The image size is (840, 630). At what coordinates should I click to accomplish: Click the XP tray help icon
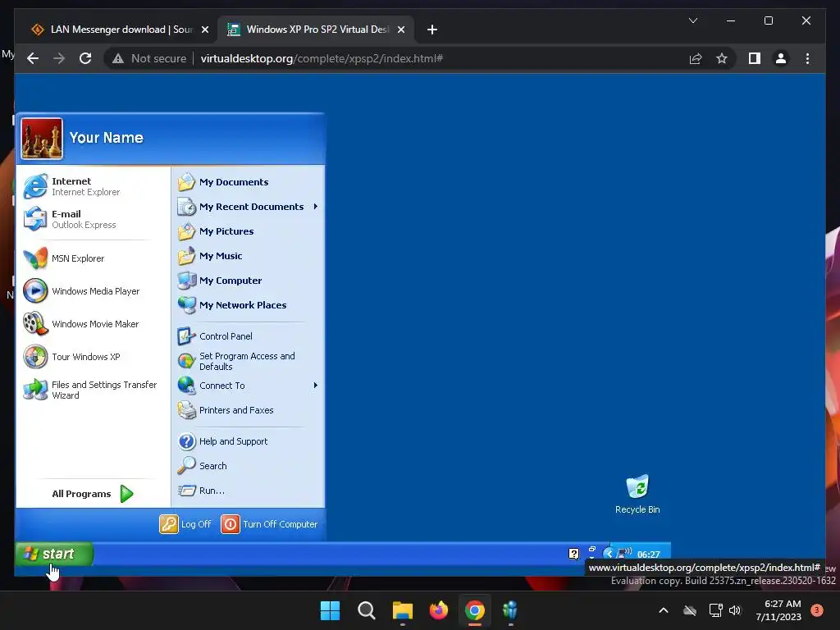[x=573, y=554]
